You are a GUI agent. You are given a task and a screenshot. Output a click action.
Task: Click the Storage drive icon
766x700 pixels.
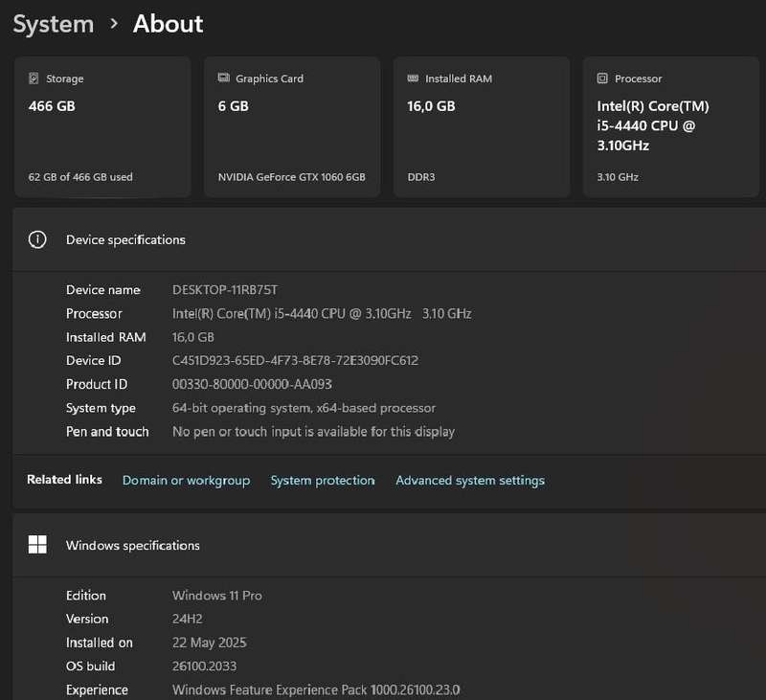point(34,79)
